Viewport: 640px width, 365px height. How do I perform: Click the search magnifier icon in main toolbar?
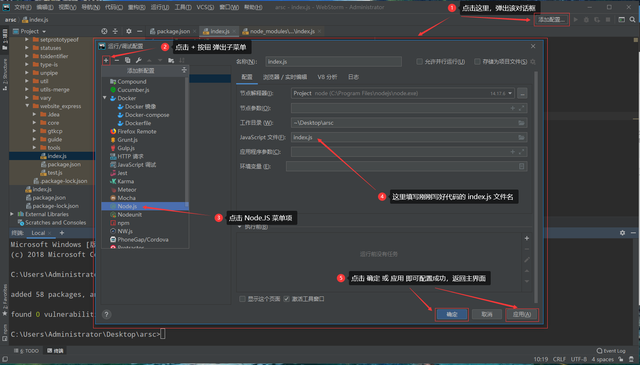(632, 19)
